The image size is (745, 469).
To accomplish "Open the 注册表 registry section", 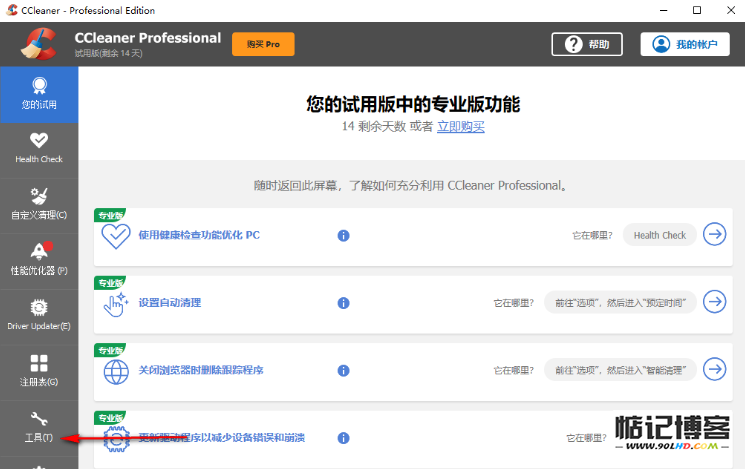I will pyautogui.click(x=39, y=373).
